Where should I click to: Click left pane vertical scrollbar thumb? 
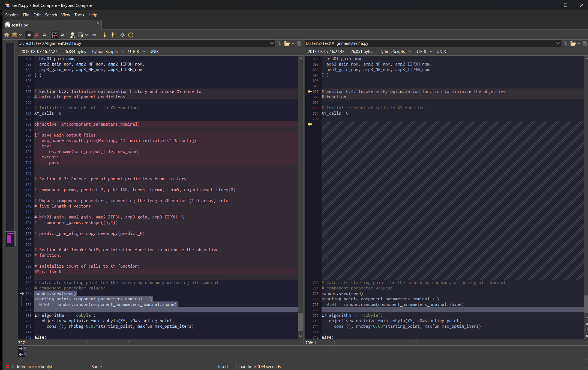[301, 322]
